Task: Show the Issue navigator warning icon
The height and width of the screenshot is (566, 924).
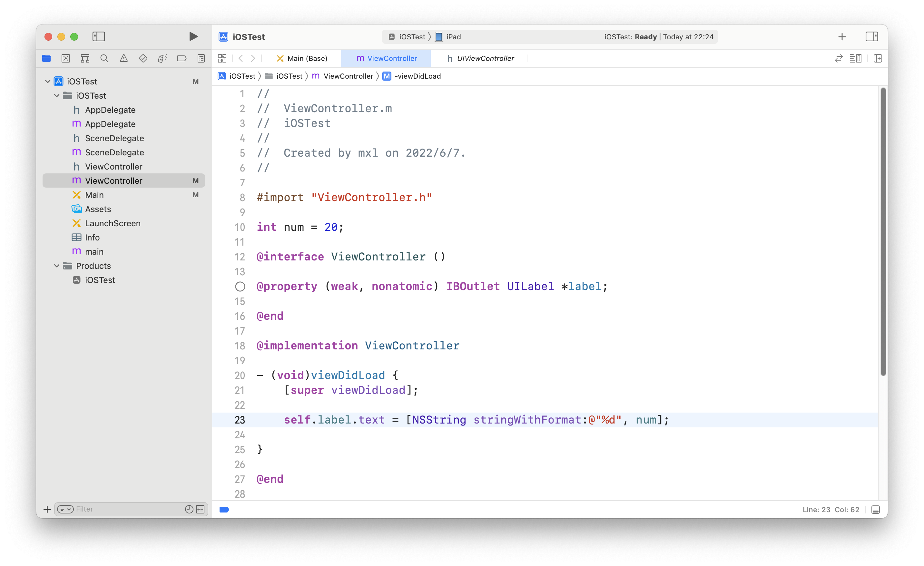Action: pos(124,58)
